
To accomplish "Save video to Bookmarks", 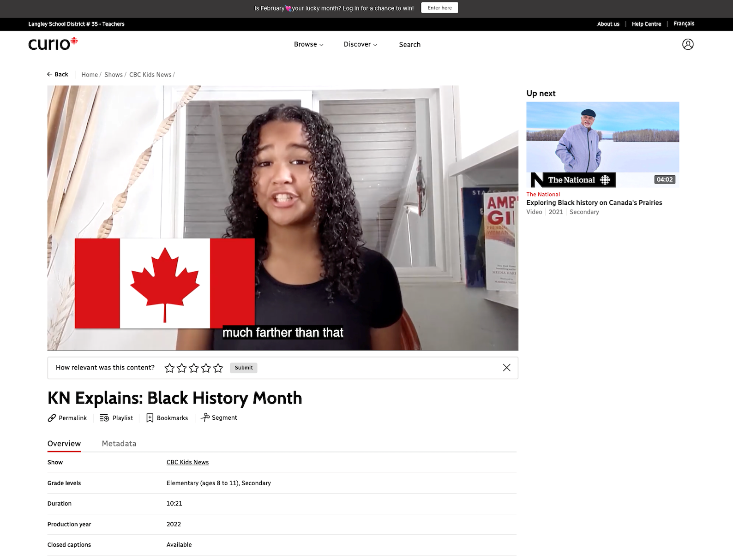I will [x=167, y=418].
